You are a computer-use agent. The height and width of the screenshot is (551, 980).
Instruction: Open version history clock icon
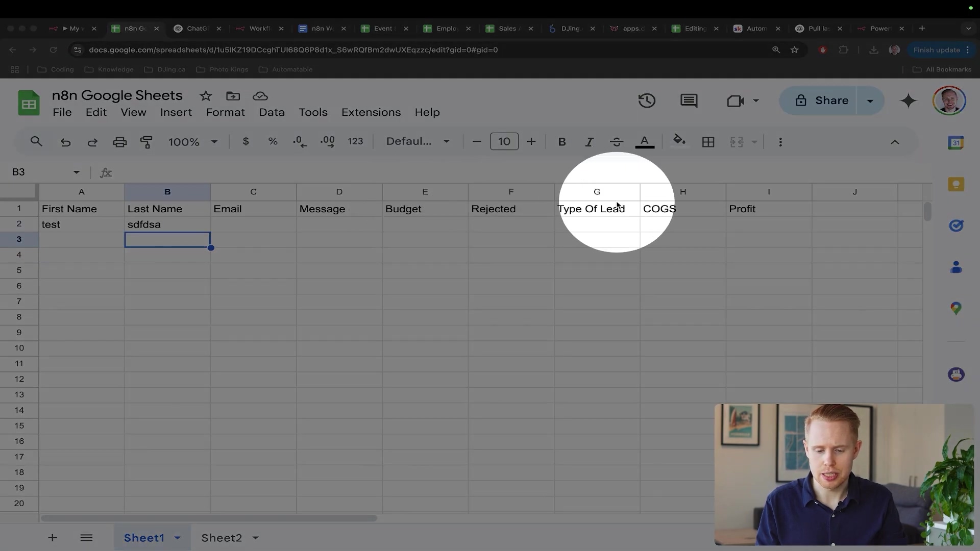coord(647,101)
